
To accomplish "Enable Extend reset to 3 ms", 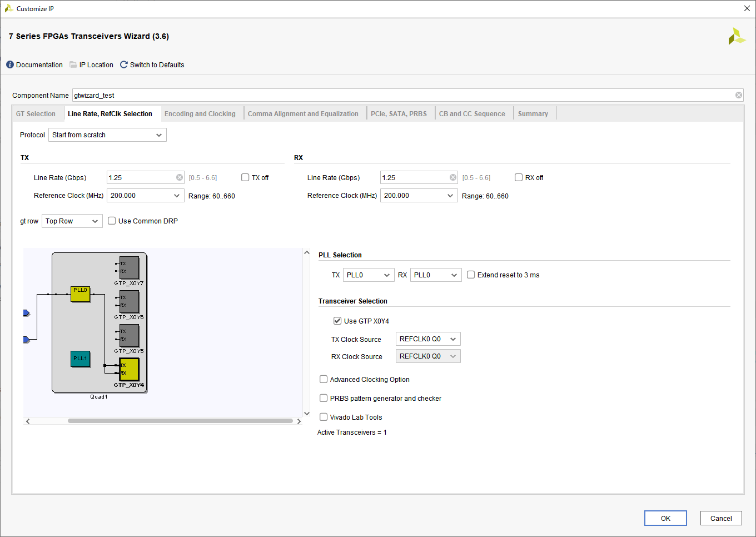I will [471, 275].
